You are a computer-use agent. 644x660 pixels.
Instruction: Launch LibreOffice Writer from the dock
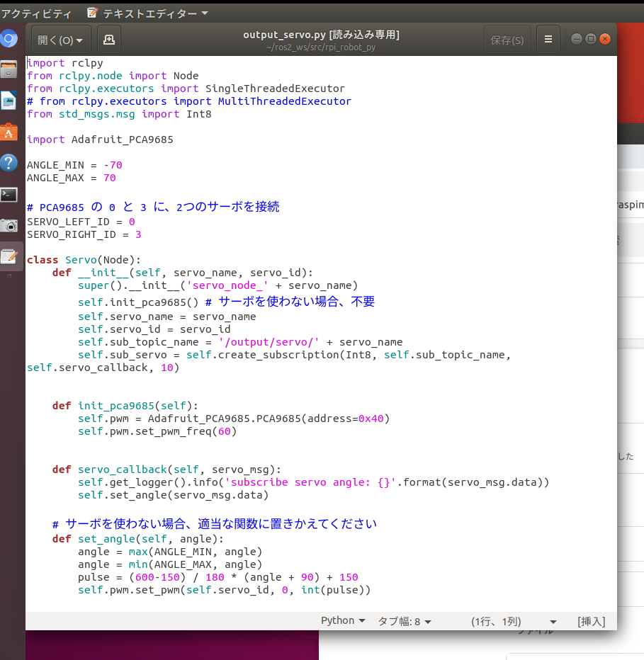pos(9,101)
